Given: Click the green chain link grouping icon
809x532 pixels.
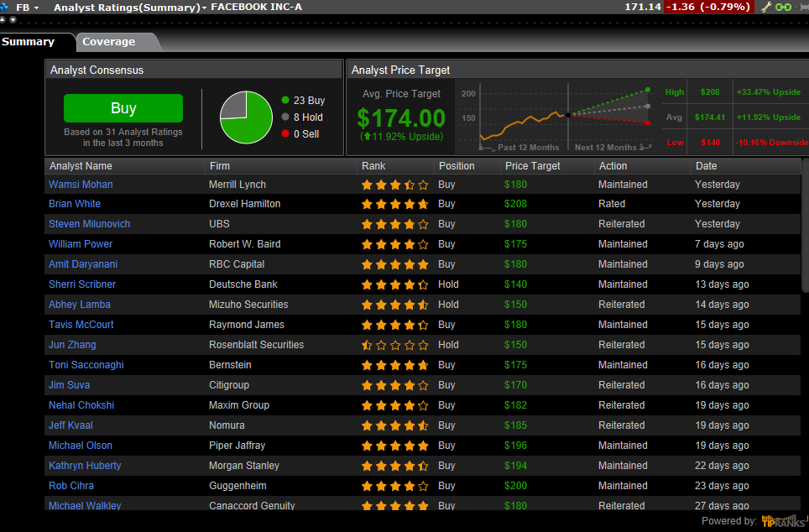Looking at the screenshot, I should (783, 7).
